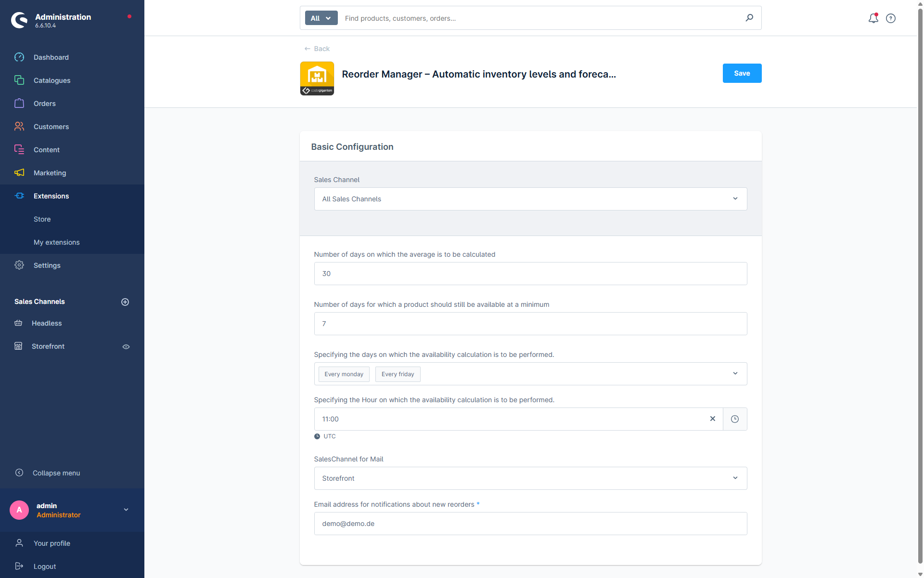Expand the calculation days multi-select arrow
Image resolution: width=924 pixels, height=578 pixels.
735,374
